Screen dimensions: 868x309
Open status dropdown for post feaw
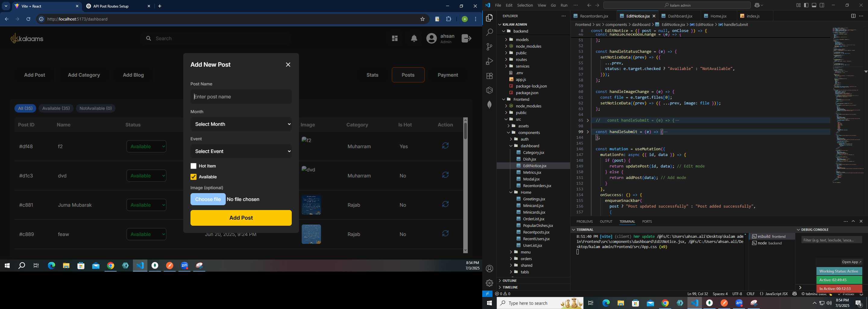coord(146,234)
